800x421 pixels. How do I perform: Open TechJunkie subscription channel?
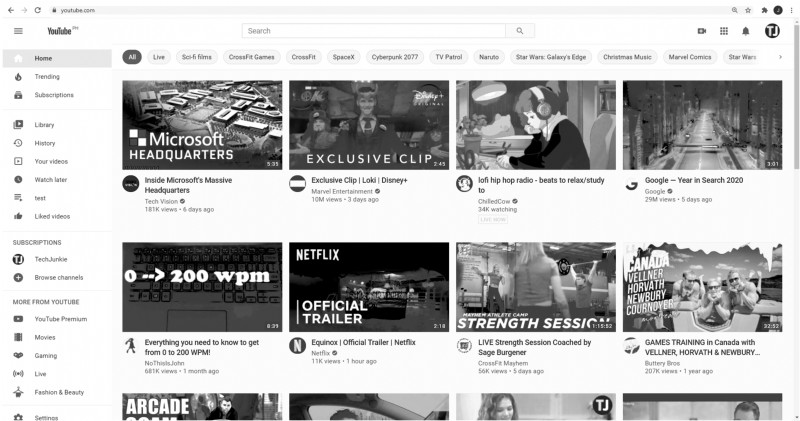(57, 259)
